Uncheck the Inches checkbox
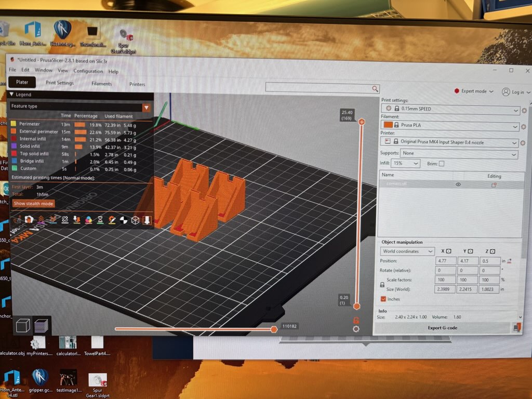 [x=383, y=299]
